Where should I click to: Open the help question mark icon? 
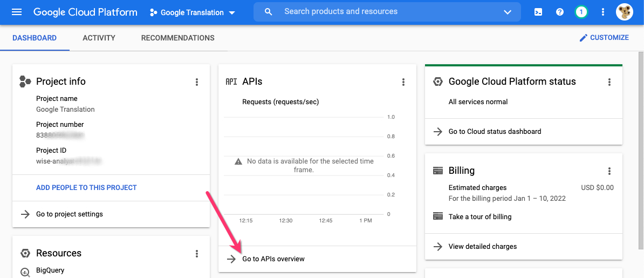coord(560,12)
